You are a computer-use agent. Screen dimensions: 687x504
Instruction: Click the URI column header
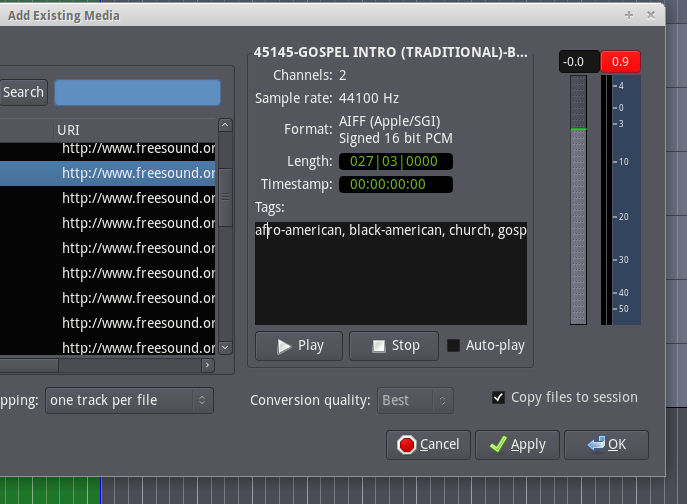click(x=135, y=130)
